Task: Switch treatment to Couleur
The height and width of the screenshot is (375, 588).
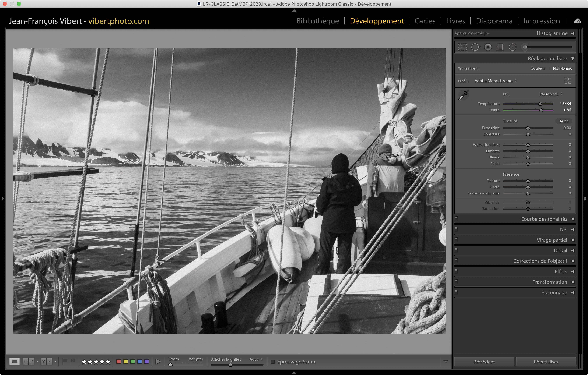Action: (x=537, y=68)
